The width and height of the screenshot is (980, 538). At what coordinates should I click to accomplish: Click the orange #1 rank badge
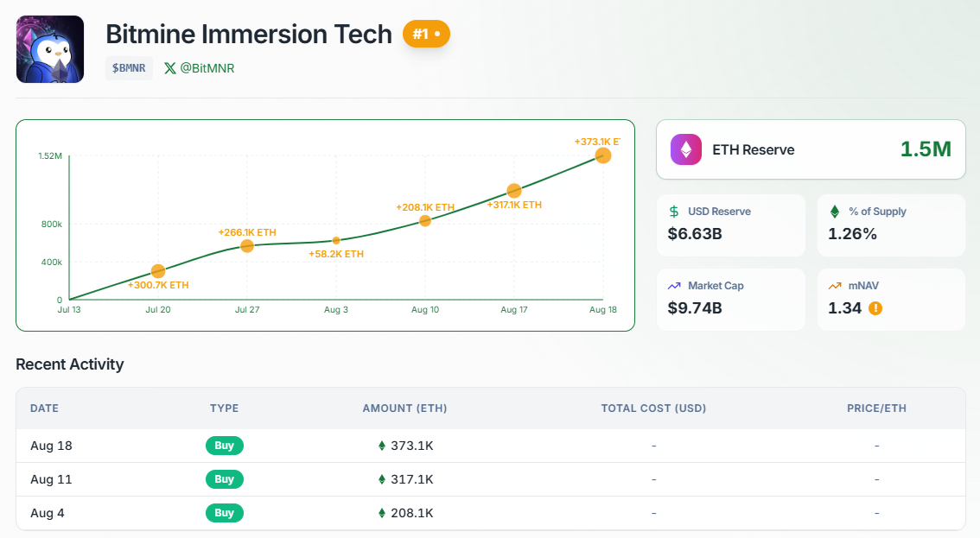click(x=426, y=35)
